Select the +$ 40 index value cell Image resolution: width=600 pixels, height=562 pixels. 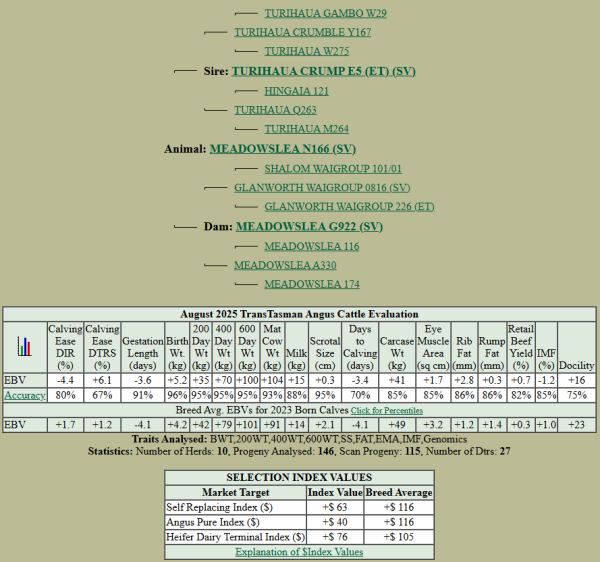click(x=335, y=523)
